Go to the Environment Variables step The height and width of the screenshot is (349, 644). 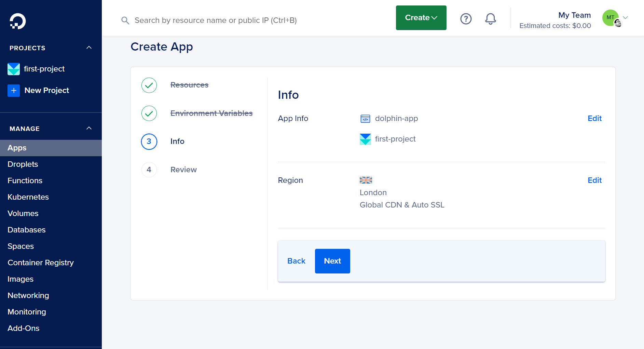coord(211,113)
